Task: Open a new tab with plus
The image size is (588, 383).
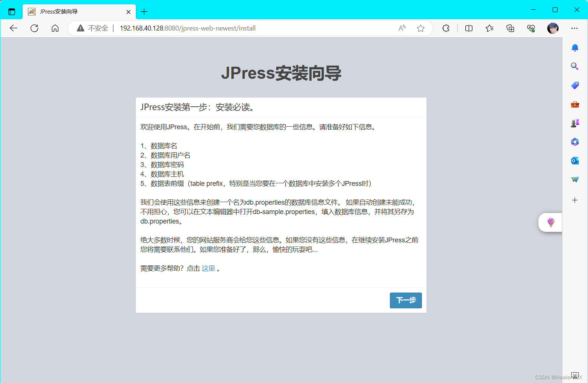Action: (x=144, y=12)
